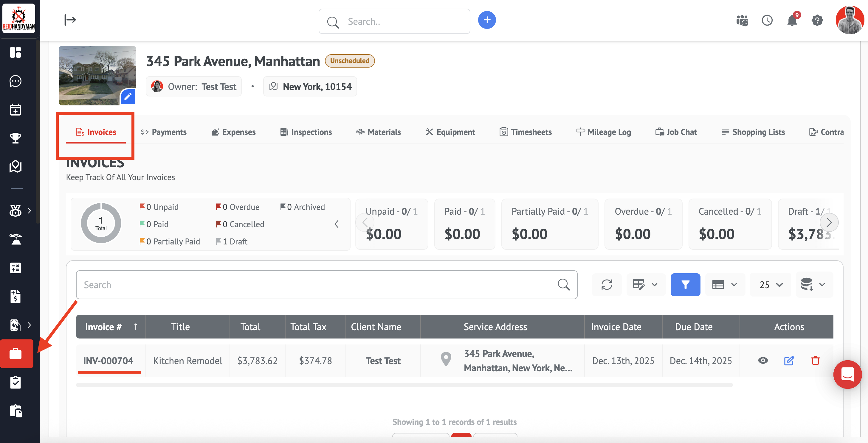Viewport: 868px width, 443px height.
Task: Click the edit pencil icon for INV-000704
Action: click(x=789, y=361)
